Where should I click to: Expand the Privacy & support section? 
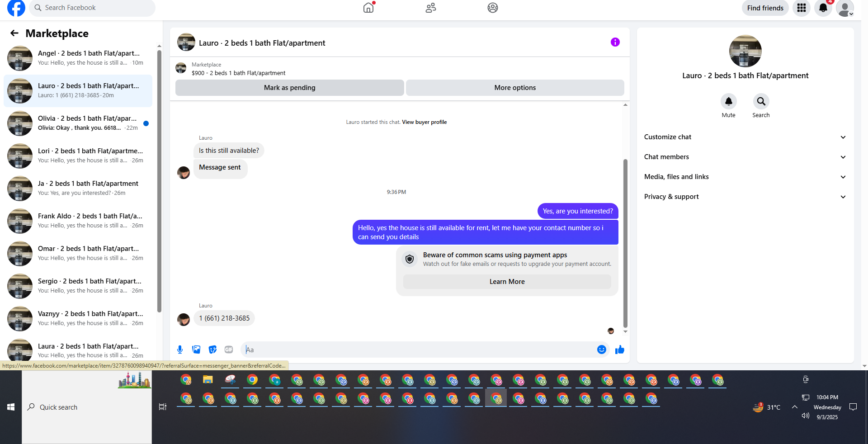pyautogui.click(x=745, y=197)
